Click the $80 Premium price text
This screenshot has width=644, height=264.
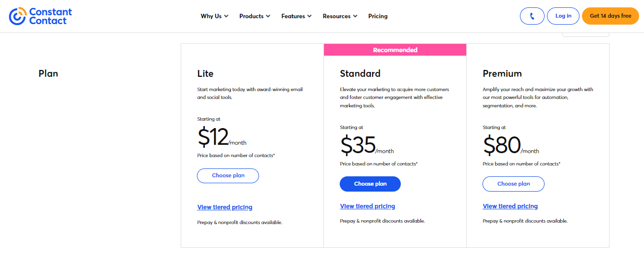pyautogui.click(x=501, y=146)
